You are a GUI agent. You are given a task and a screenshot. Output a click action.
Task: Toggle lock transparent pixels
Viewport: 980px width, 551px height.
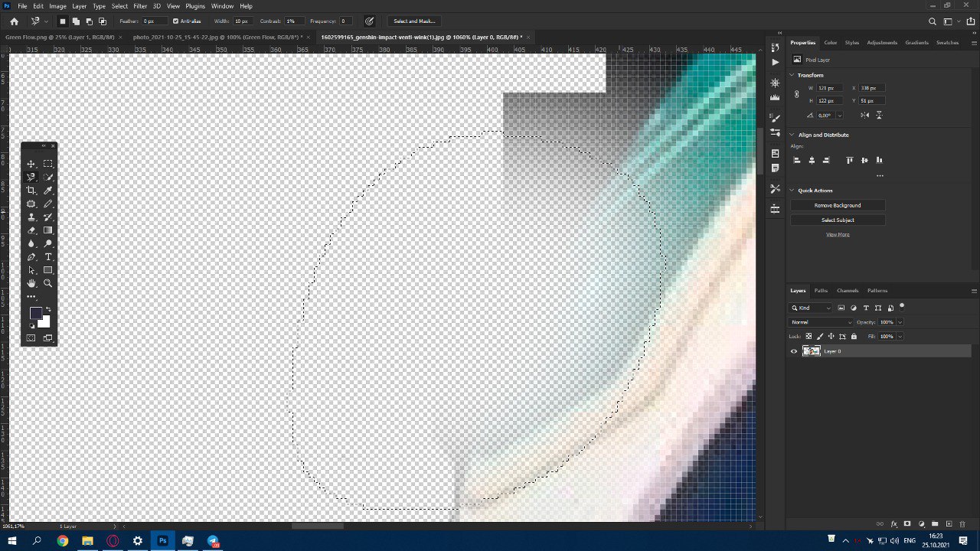808,337
